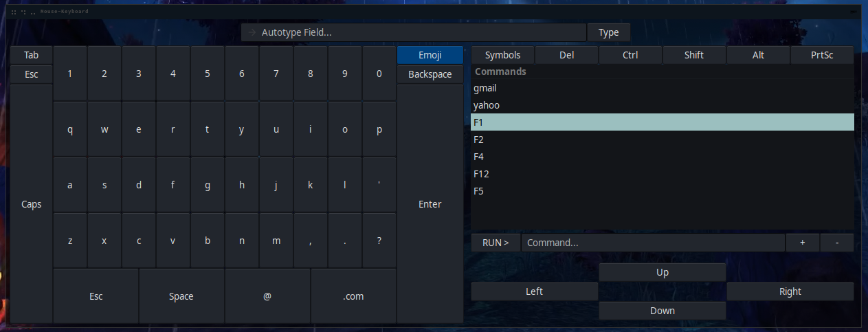Remove a command with the minus button
This screenshot has width=868, height=332.
point(836,243)
